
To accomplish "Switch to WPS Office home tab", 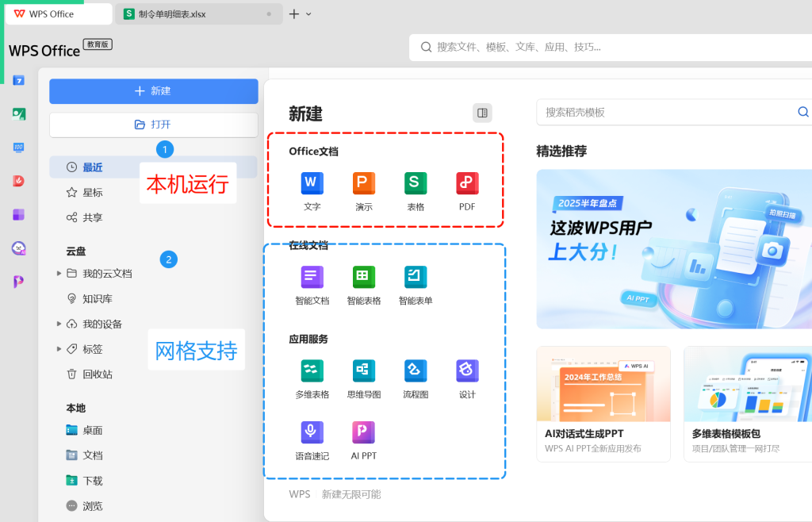I will 59,14.
